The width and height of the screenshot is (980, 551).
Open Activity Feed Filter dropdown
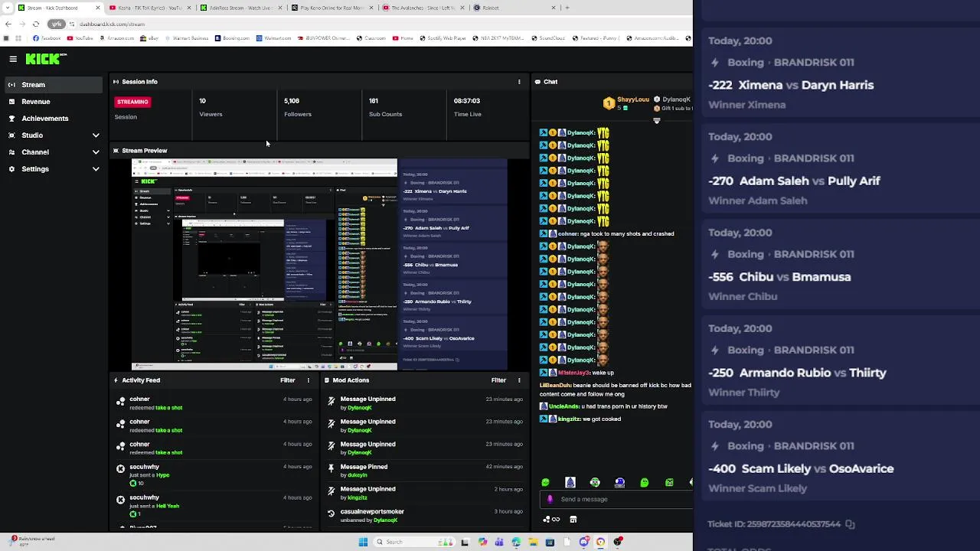click(288, 380)
